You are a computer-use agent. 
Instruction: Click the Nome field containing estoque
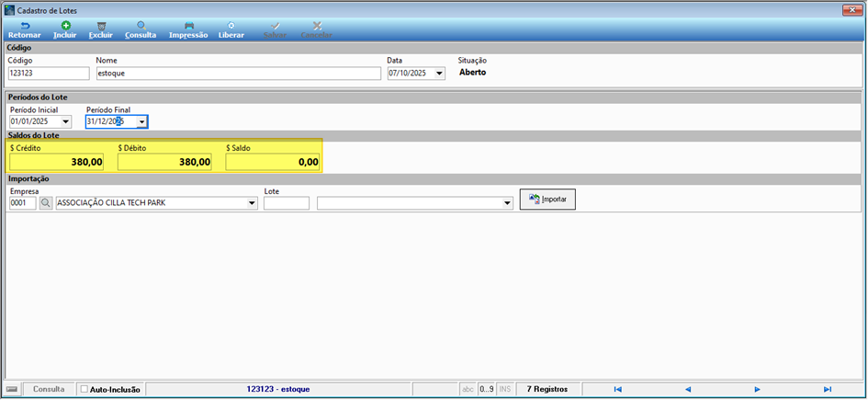point(238,74)
